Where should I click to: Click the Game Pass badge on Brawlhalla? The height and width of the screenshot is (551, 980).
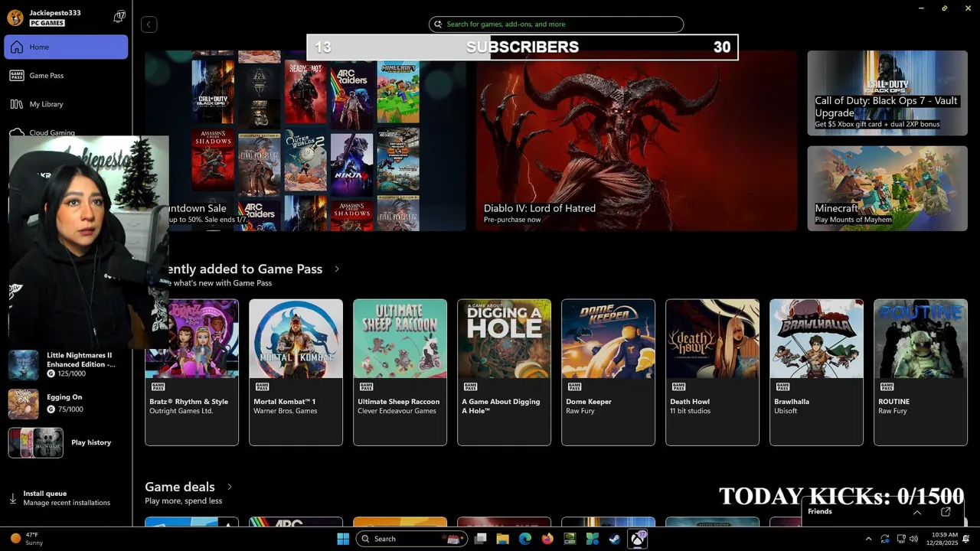(x=782, y=386)
